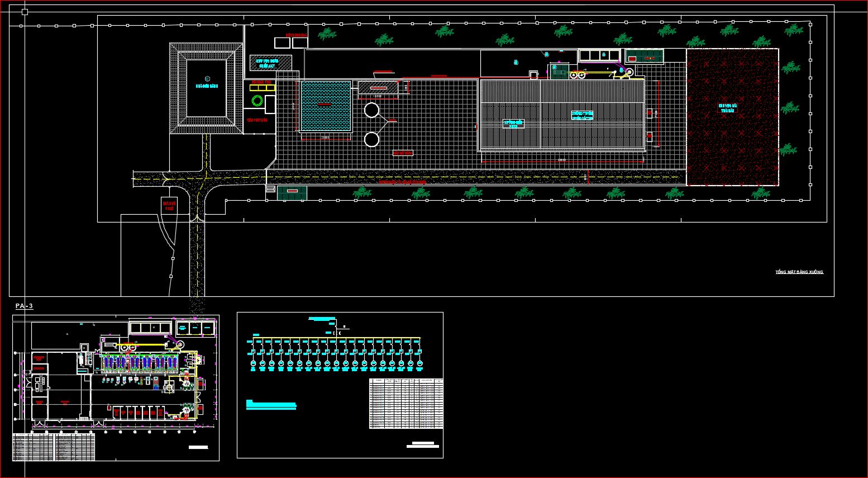Viewport: 868px width, 478px height.
Task: Select the three-window white box above factory
Action: [599, 55]
